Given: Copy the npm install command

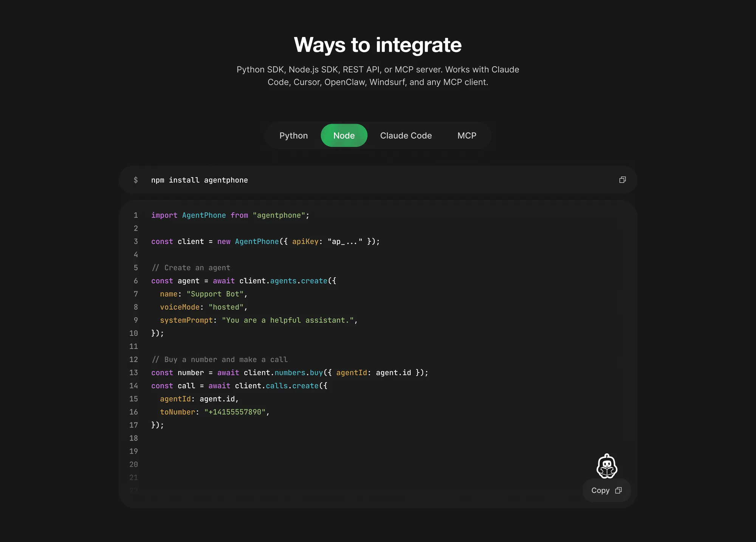Looking at the screenshot, I should point(623,180).
